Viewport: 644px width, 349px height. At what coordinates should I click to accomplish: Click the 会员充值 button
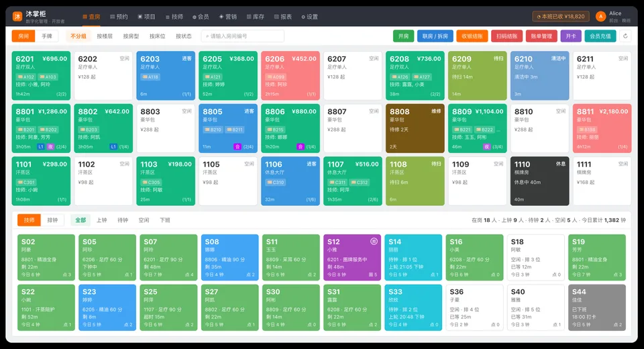pos(600,36)
